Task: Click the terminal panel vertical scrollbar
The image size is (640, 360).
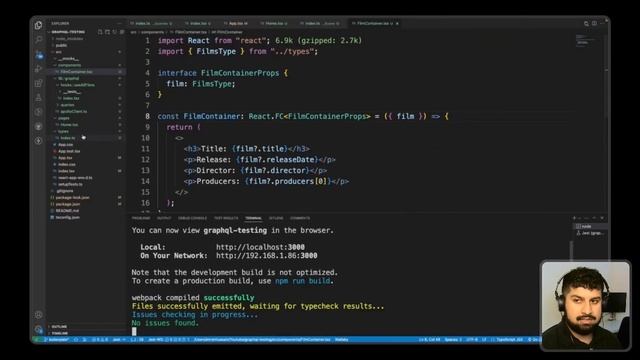Action: coord(571,252)
